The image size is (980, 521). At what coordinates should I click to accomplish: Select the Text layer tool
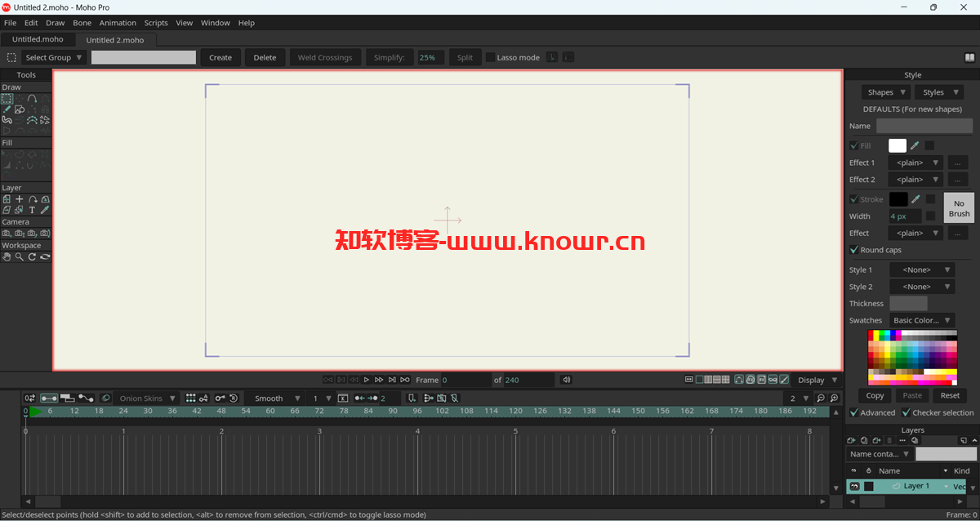[x=32, y=210]
